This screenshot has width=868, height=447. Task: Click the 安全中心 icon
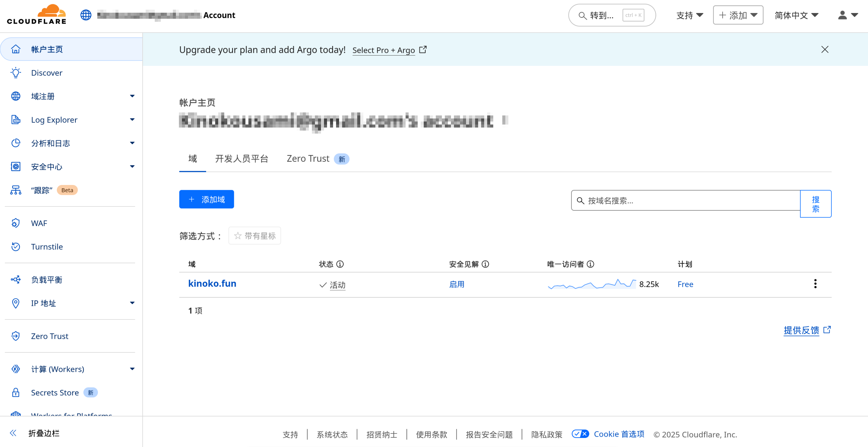[x=15, y=167]
